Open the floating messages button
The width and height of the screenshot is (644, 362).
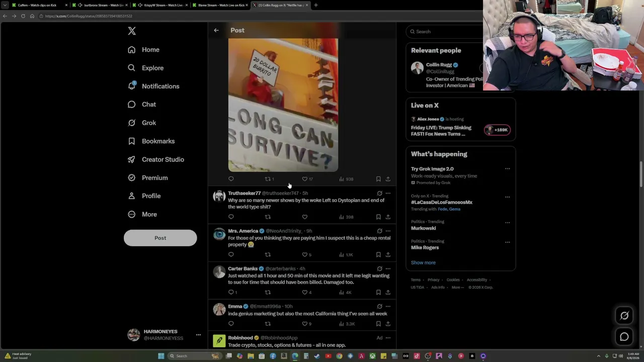[x=624, y=337]
